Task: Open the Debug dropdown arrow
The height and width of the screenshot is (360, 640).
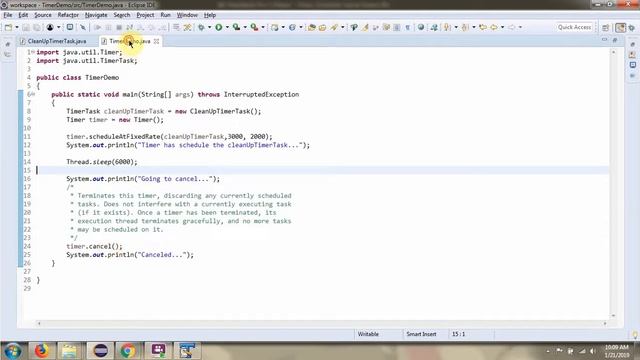Action: (x=209, y=27)
